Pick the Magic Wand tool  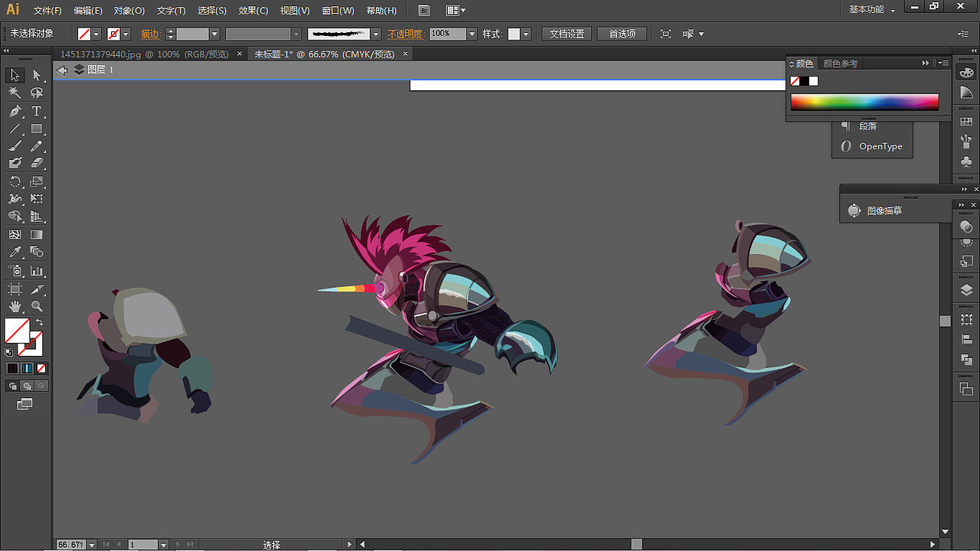pyautogui.click(x=15, y=93)
